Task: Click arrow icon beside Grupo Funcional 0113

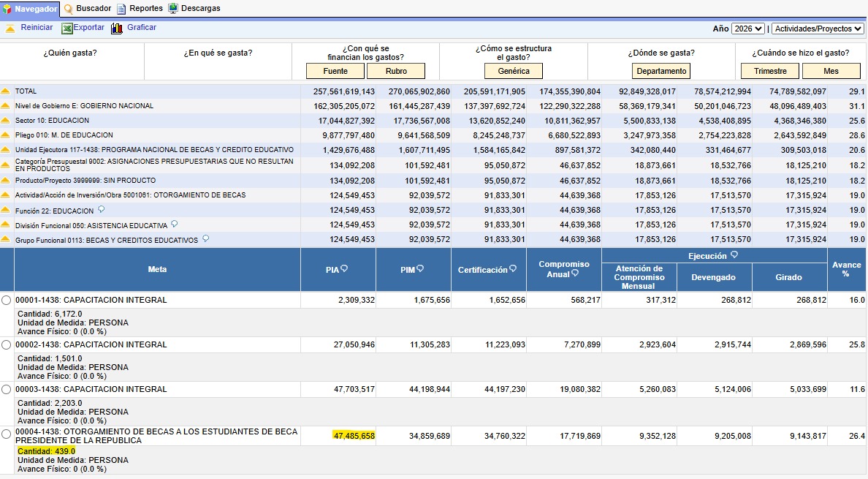Action: click(6, 239)
